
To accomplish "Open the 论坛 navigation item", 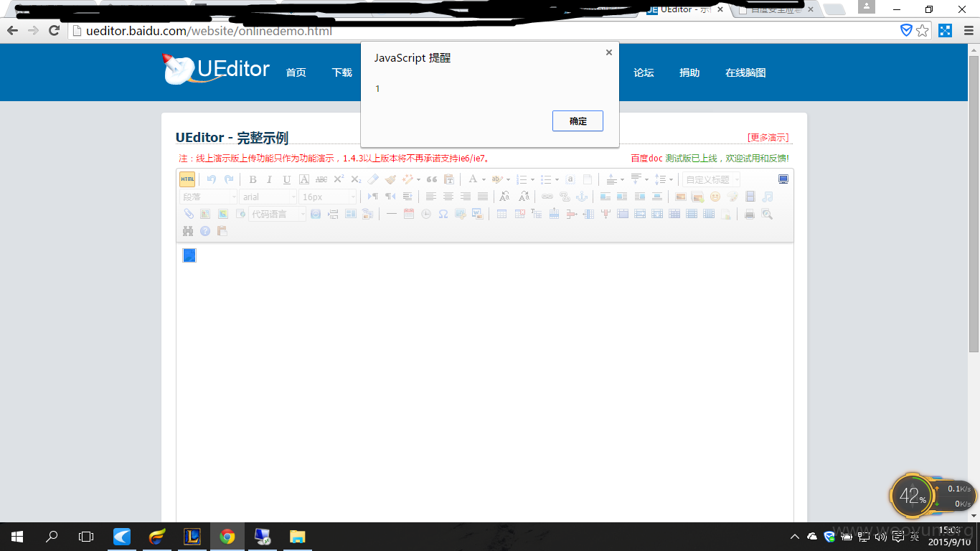I will coord(644,72).
